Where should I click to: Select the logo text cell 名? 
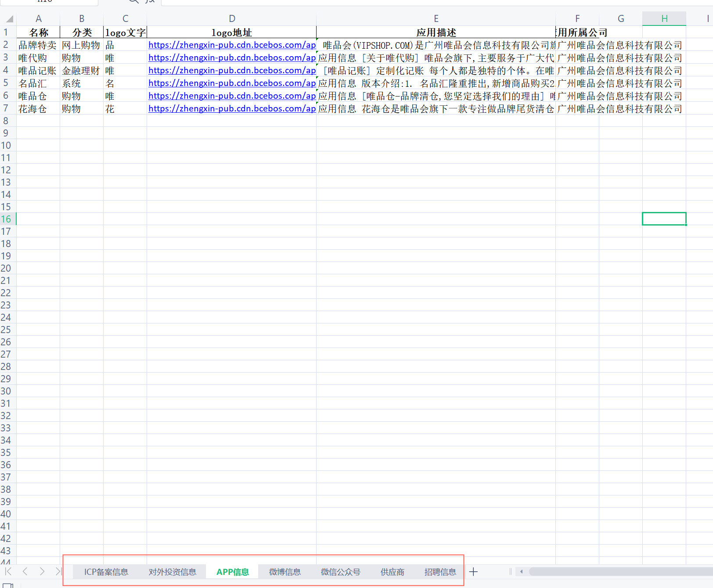pyautogui.click(x=125, y=83)
